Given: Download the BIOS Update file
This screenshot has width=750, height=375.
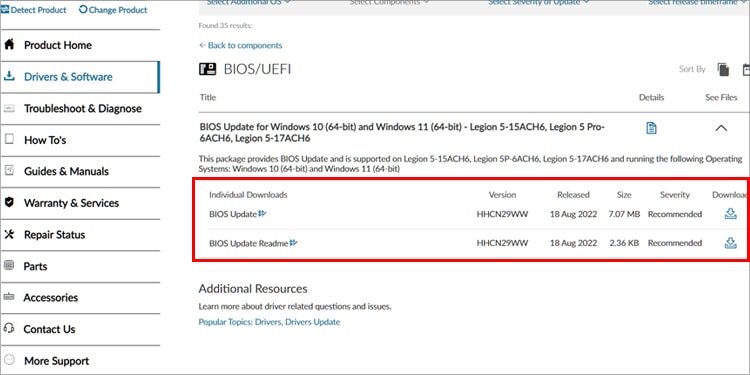Looking at the screenshot, I should 730,214.
